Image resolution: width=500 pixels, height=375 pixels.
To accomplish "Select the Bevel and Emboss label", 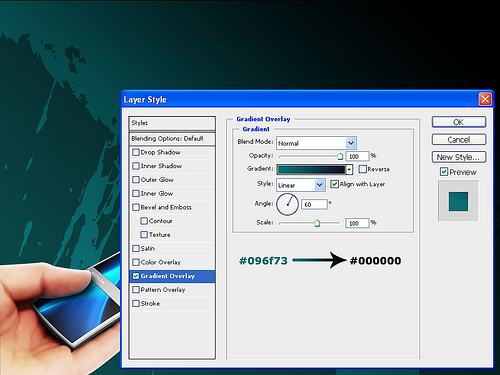I will coord(166,207).
